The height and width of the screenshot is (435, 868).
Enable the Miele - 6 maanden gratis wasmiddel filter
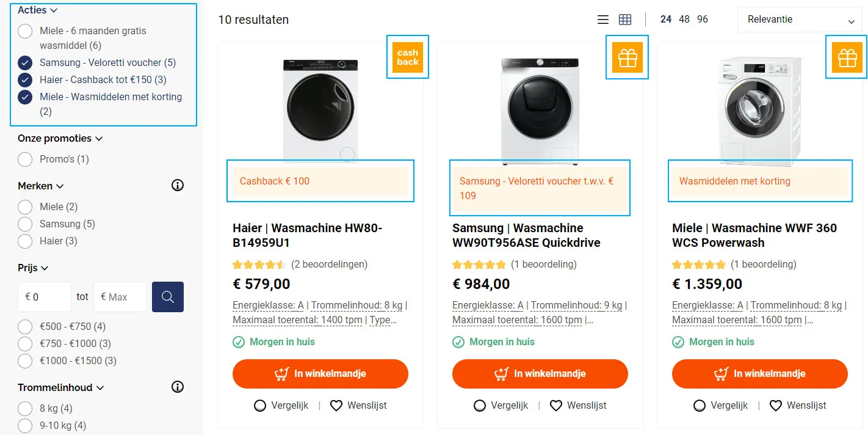click(x=25, y=31)
